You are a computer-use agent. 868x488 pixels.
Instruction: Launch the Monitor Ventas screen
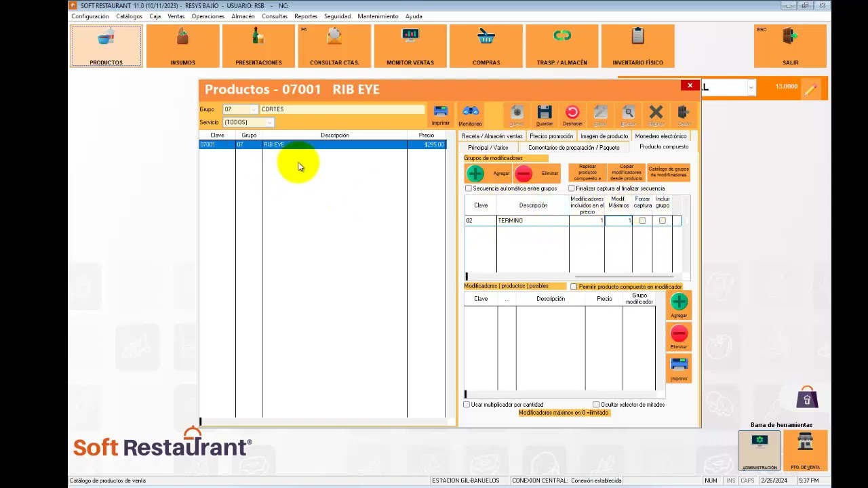[x=410, y=46]
